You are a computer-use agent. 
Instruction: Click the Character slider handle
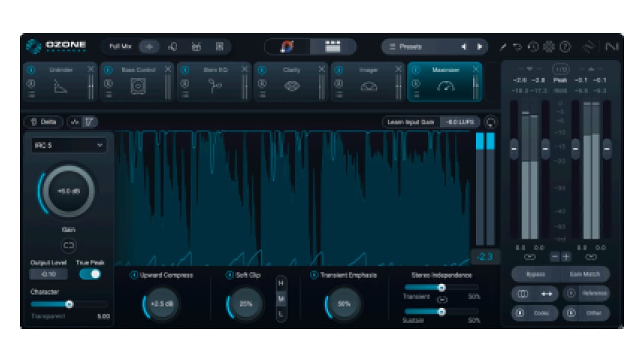click(x=69, y=304)
